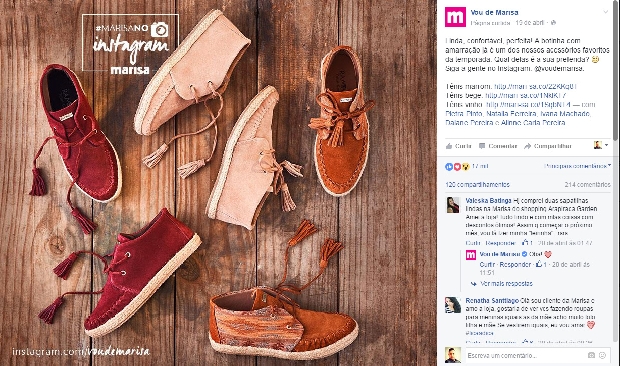Expand the Principais comentários sort dropdown
Viewport: 620px width, 366px height.
pos(577,166)
